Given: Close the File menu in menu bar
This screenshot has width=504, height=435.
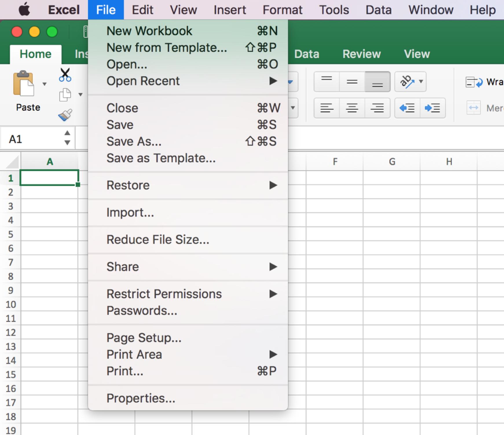Looking at the screenshot, I should pyautogui.click(x=106, y=10).
